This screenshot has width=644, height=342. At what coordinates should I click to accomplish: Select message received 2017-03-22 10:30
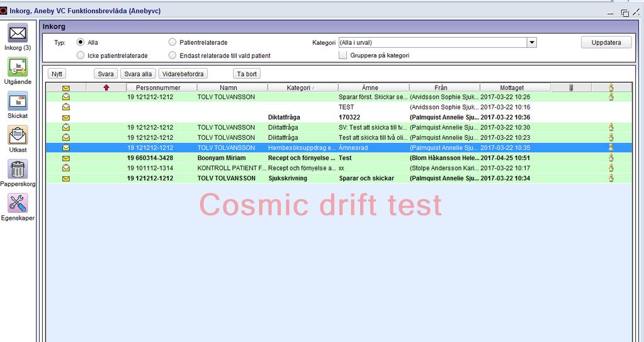[x=339, y=127]
